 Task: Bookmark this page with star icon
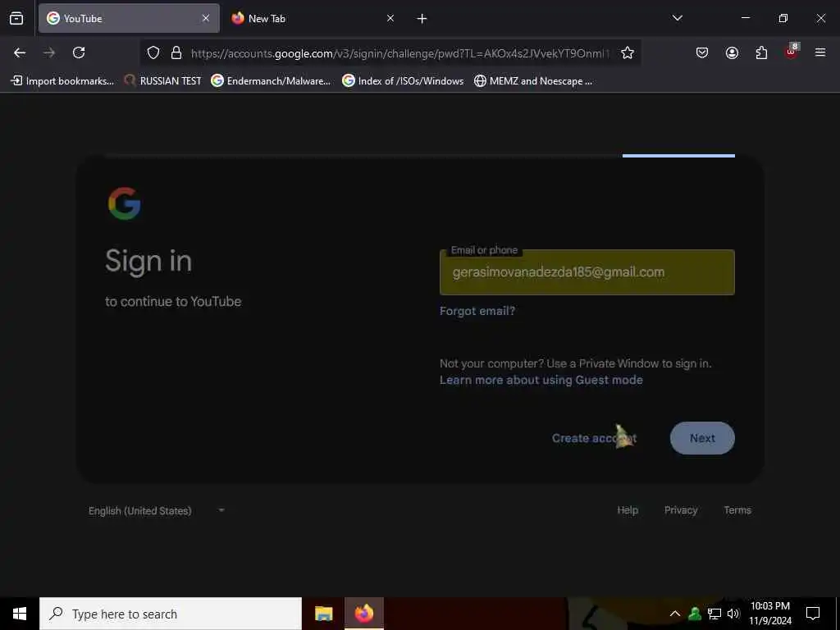click(628, 52)
